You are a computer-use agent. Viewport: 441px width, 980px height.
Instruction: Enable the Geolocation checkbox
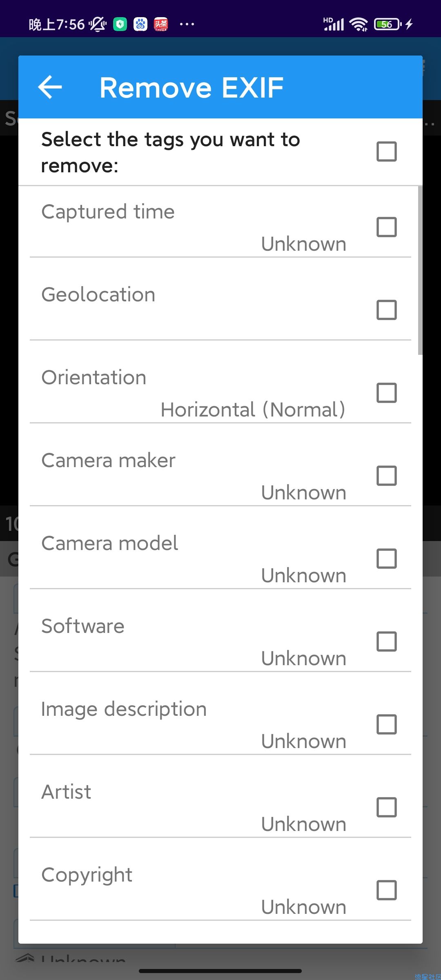(387, 310)
